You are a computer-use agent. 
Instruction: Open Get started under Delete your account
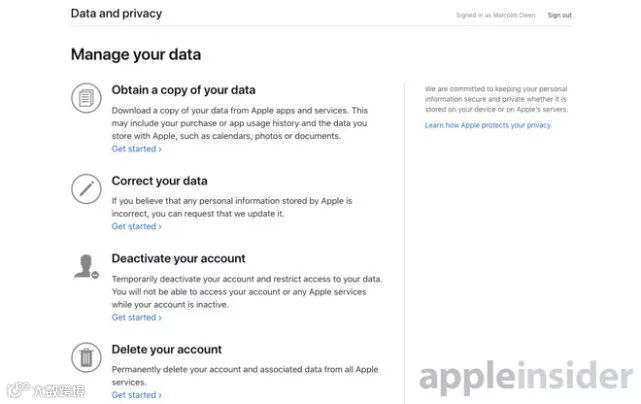coord(136,395)
